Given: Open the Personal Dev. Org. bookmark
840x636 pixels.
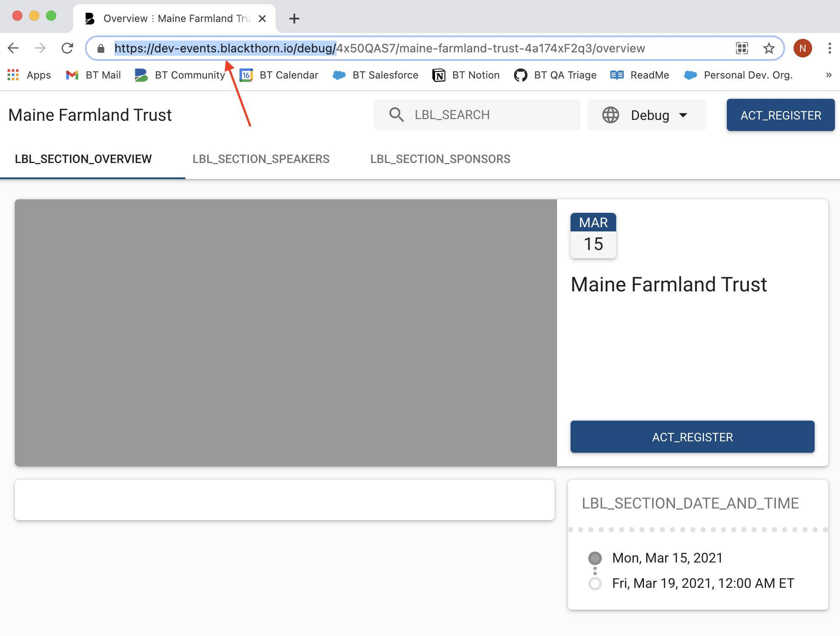Looking at the screenshot, I should 738,75.
